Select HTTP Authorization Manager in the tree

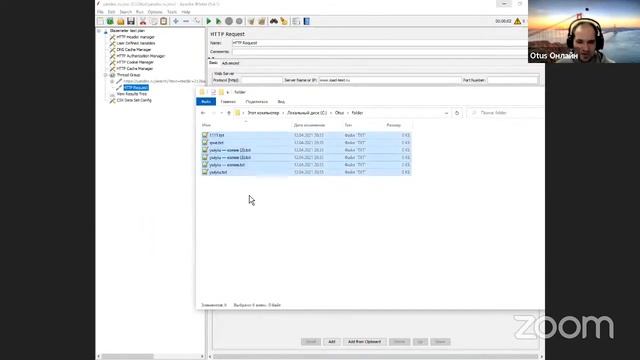coord(141,56)
